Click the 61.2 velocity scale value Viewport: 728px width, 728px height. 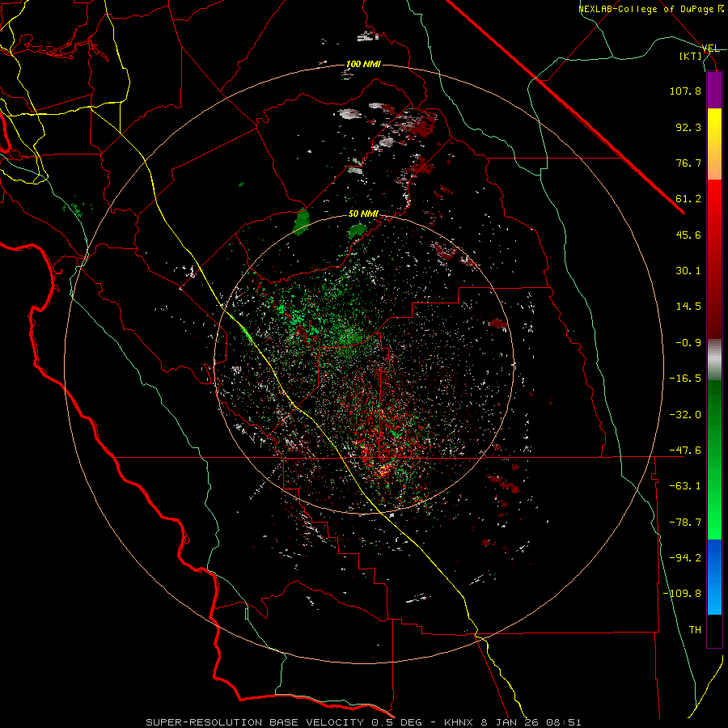click(688, 199)
